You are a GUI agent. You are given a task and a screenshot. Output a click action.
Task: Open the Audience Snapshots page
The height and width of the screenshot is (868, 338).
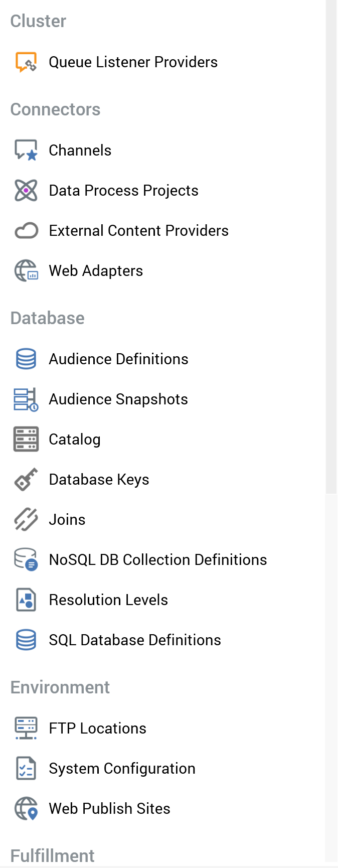[118, 399]
